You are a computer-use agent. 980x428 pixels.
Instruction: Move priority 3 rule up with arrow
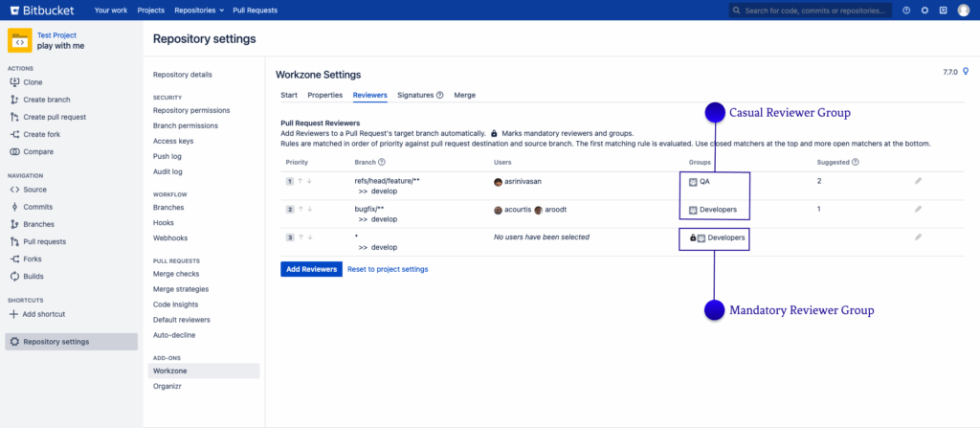click(x=301, y=237)
